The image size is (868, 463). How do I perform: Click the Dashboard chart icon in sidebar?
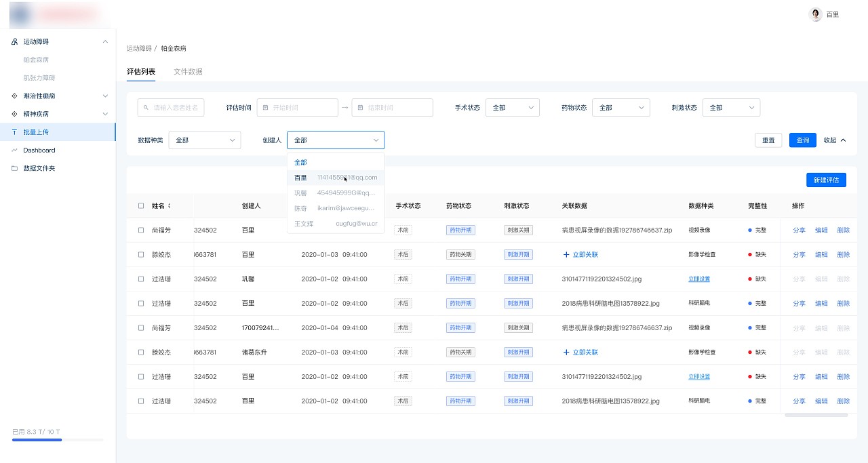coord(15,150)
